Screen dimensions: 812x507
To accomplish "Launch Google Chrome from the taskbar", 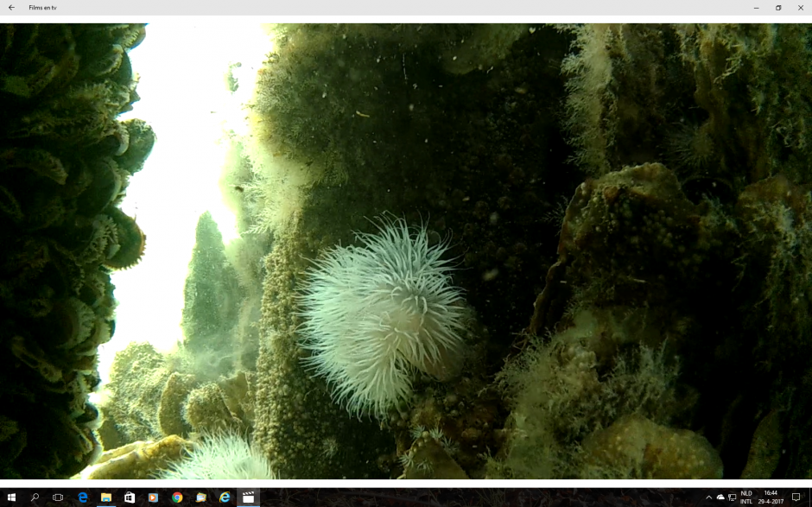I will coord(177,497).
